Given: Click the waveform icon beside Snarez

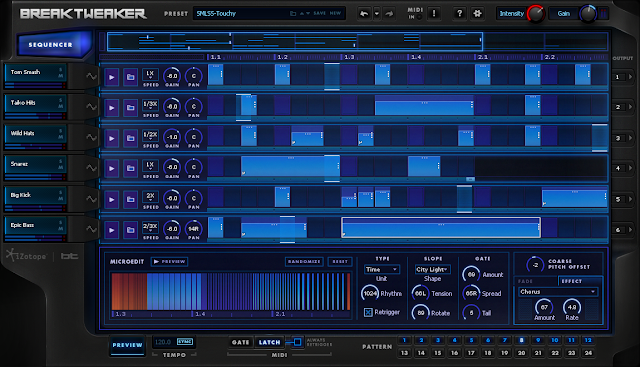Looking at the screenshot, I should click(x=91, y=168).
